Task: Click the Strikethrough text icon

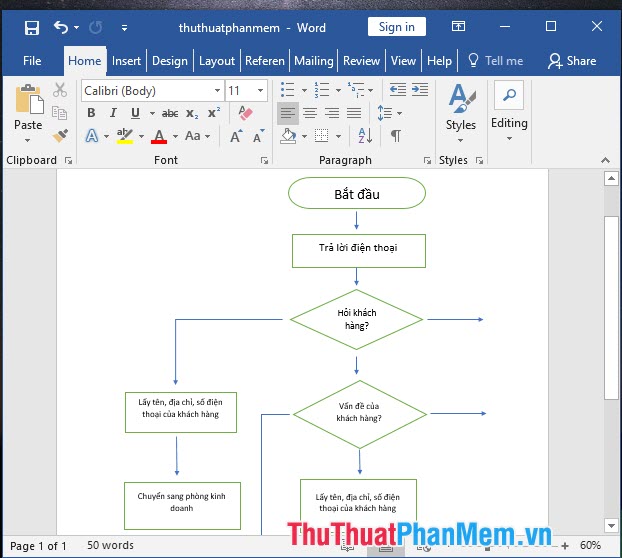Action: 170,113
